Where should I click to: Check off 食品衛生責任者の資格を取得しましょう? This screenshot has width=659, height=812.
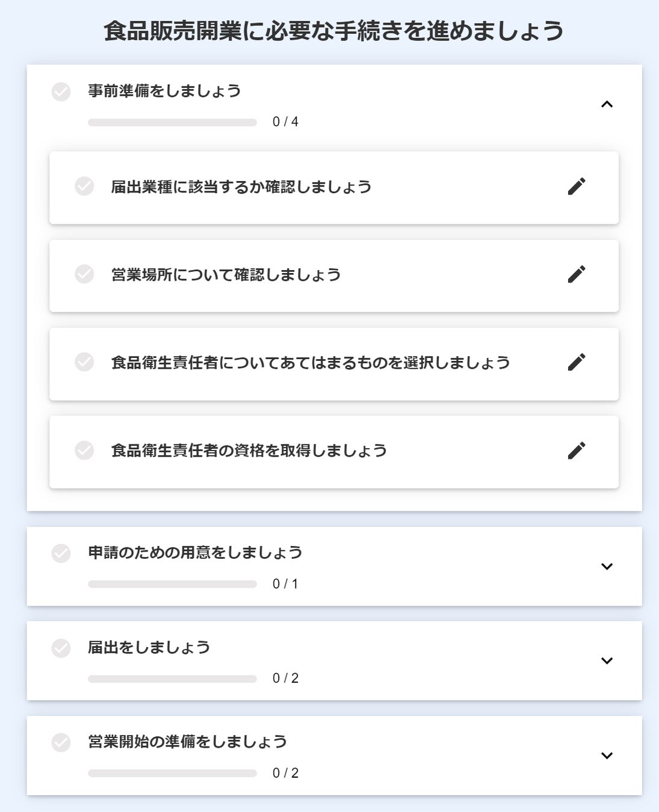pyautogui.click(x=84, y=450)
